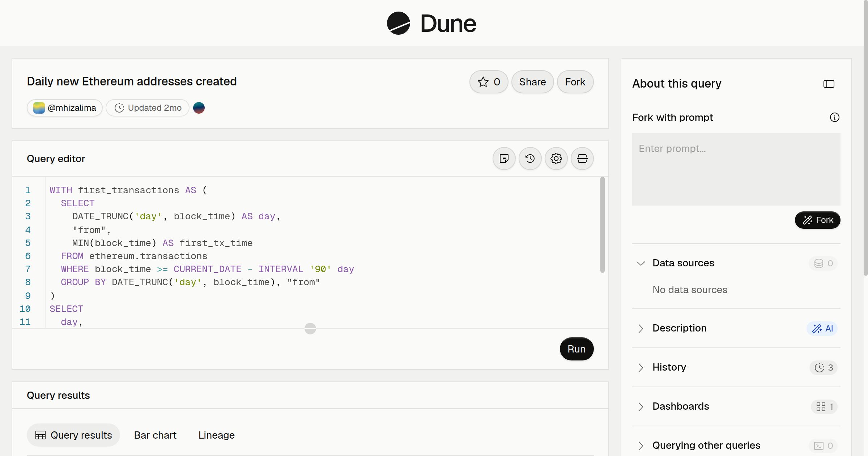This screenshot has width=868, height=456.
Task: Click the WITH first_transactions code line
Action: click(x=128, y=190)
